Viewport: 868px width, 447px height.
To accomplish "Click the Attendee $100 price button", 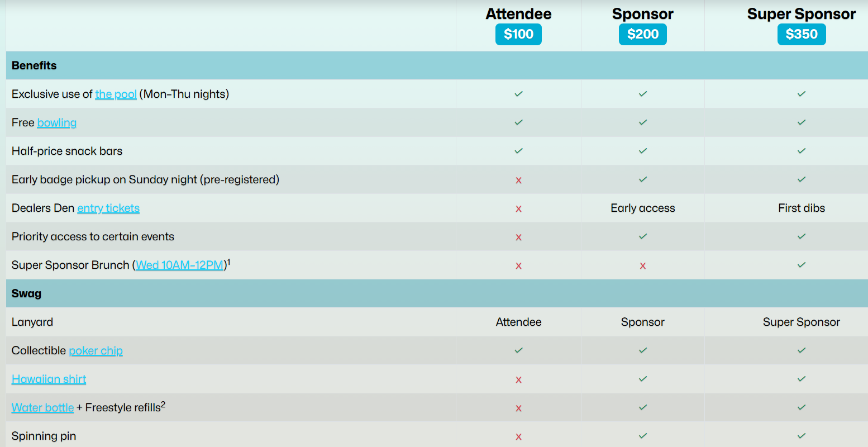I will (x=518, y=34).
